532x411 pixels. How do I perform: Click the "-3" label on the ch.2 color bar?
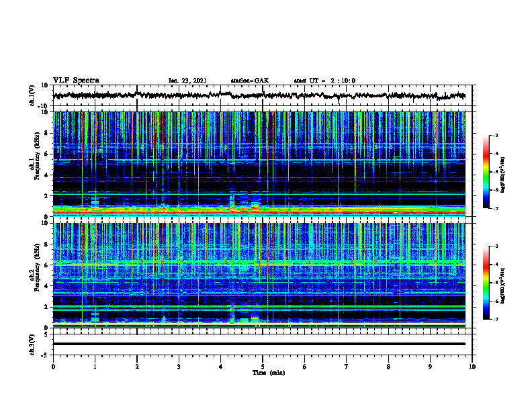(496, 246)
